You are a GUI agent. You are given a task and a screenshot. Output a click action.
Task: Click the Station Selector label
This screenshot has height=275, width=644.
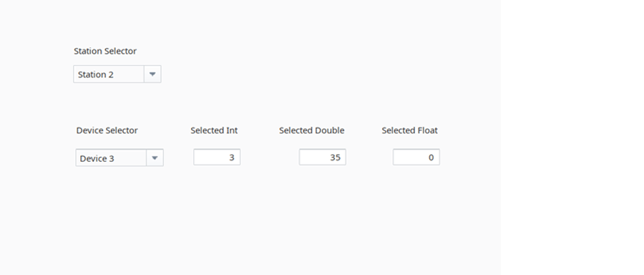(x=105, y=51)
